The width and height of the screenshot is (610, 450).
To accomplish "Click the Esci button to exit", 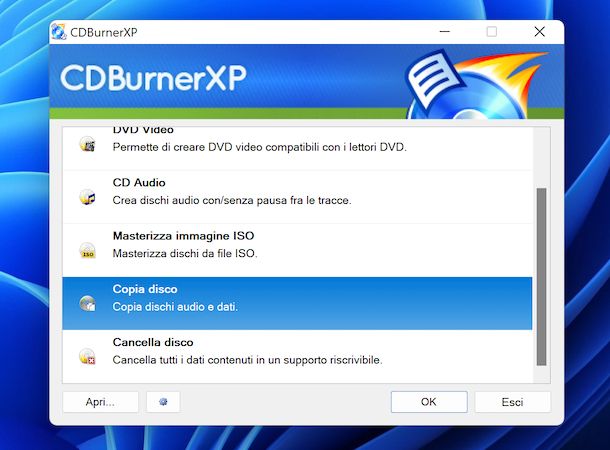I will (x=512, y=402).
